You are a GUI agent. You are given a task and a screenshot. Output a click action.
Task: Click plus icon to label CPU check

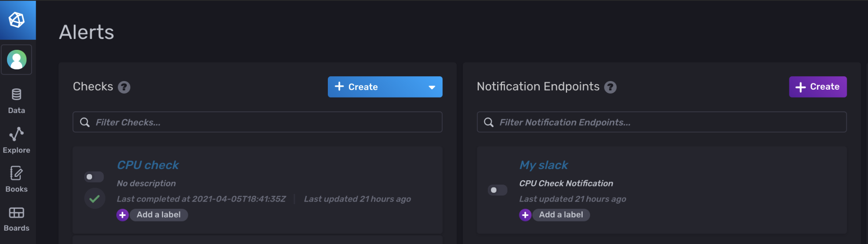pos(122,215)
